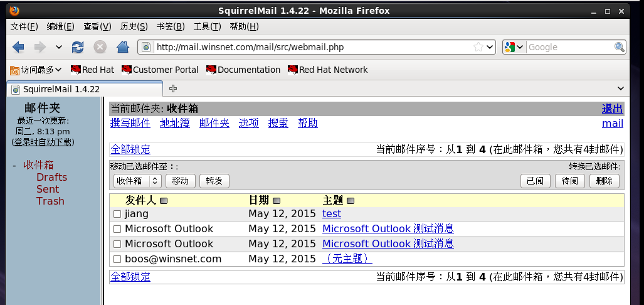
Task: Open the Customer Portal bookmark
Action: [x=160, y=70]
